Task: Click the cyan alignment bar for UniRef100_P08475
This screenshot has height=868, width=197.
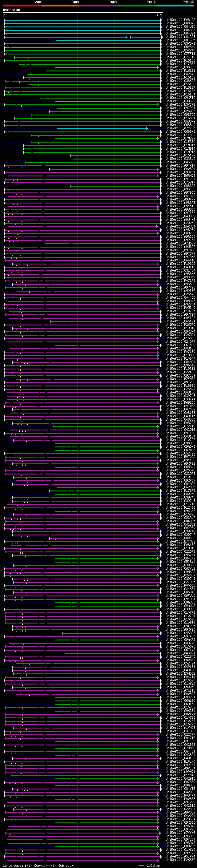Action: (83, 20)
